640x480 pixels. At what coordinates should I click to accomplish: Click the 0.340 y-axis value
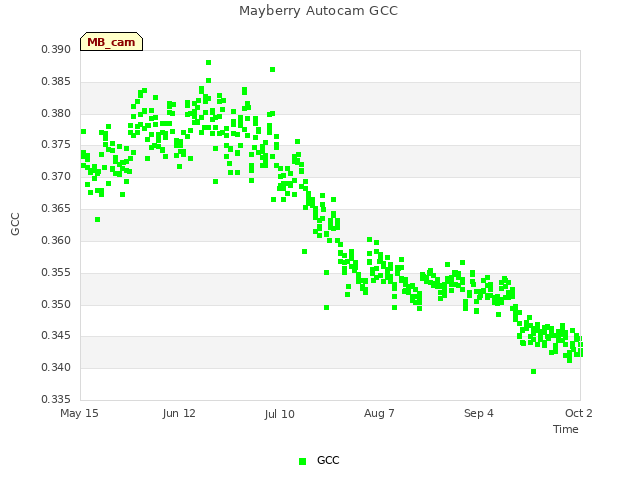point(56,367)
